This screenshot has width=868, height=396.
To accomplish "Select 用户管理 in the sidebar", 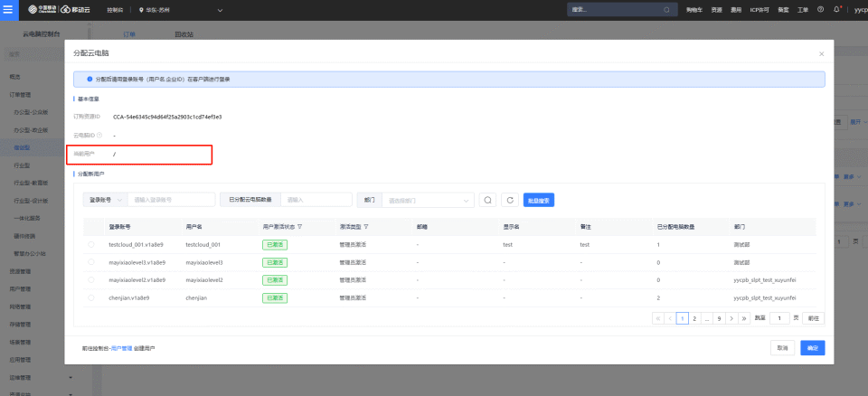I will 20,289.
